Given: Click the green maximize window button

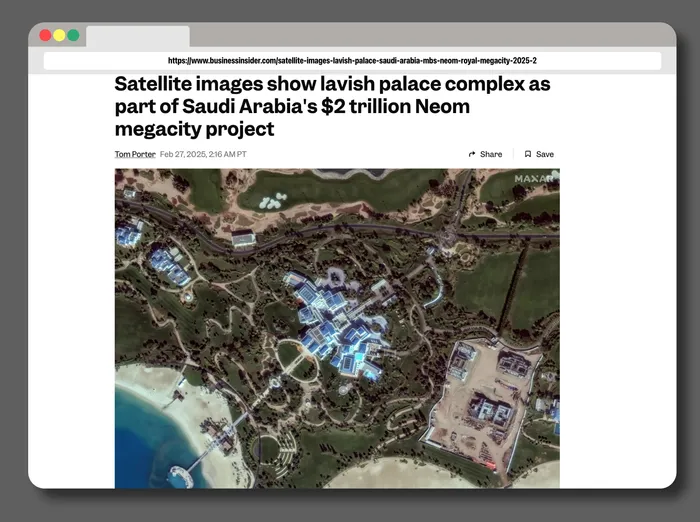Looking at the screenshot, I should 73,35.
